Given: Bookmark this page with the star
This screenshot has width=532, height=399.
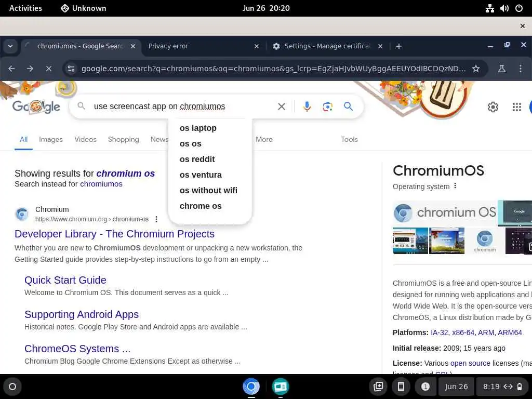Looking at the screenshot, I should coord(476,69).
